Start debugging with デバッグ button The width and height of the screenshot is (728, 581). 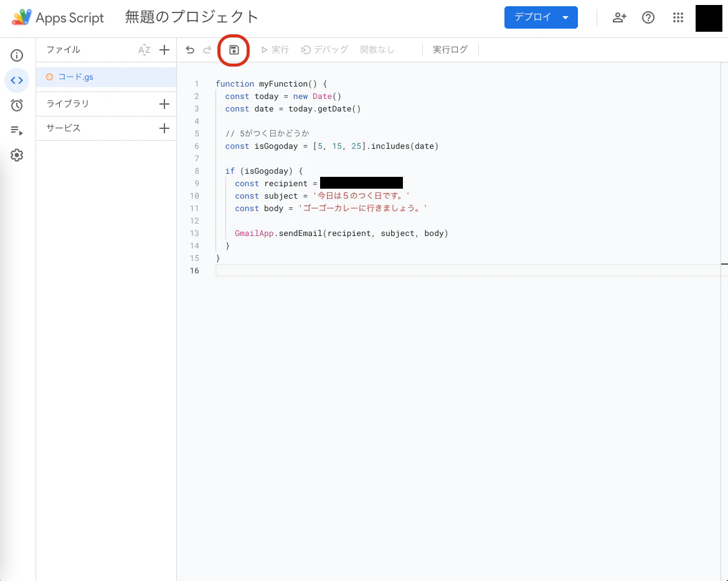click(324, 50)
